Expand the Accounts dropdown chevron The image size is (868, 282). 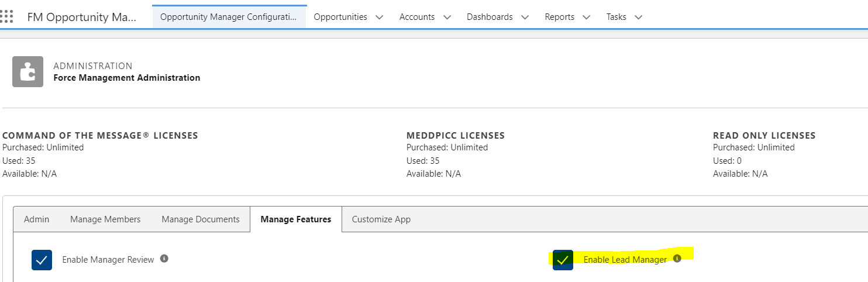(447, 18)
